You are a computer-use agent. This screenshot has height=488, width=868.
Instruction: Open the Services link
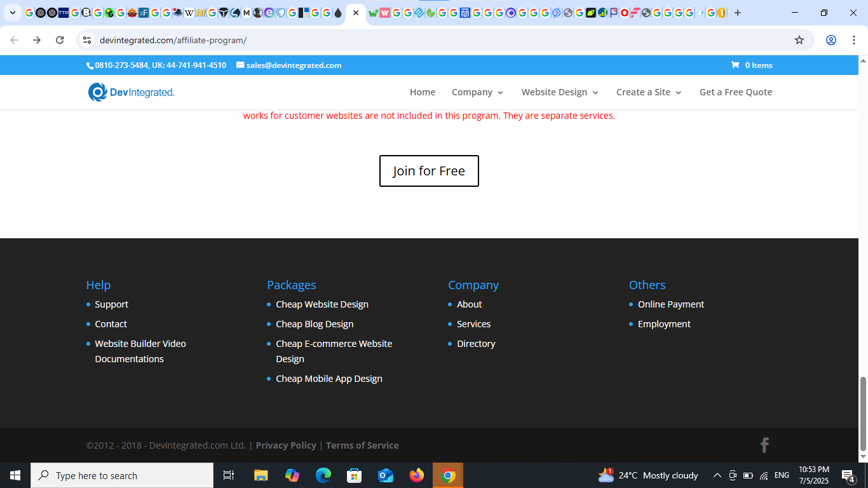(x=473, y=324)
